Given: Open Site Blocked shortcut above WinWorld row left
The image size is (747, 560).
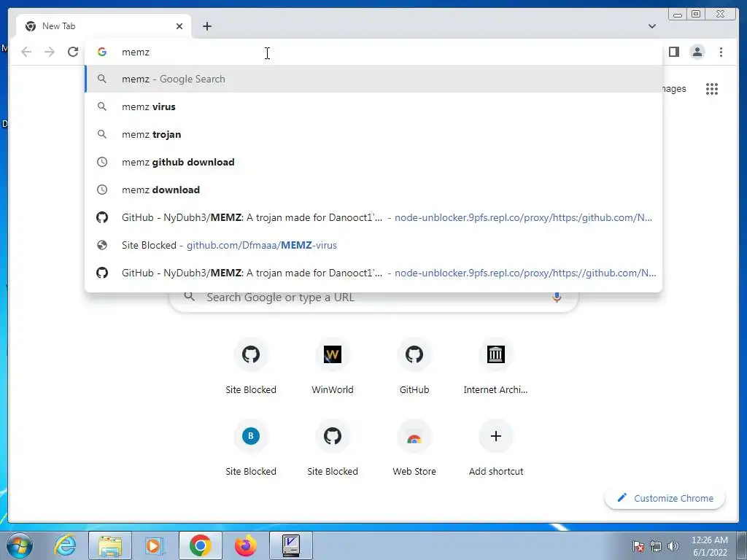Looking at the screenshot, I should [251, 367].
